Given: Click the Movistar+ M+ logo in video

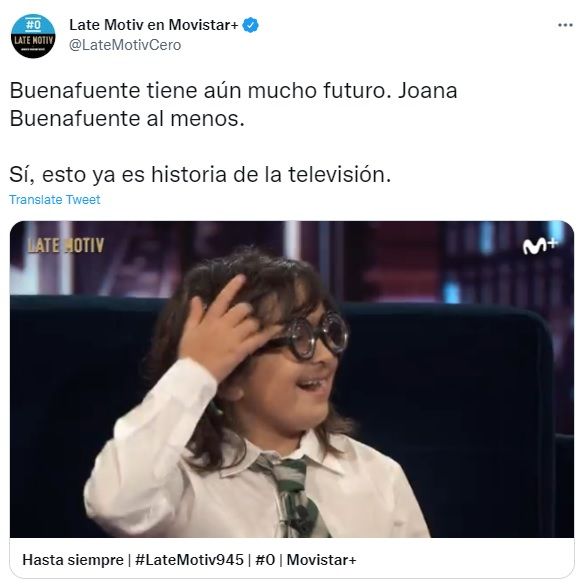Looking at the screenshot, I should coord(540,246).
